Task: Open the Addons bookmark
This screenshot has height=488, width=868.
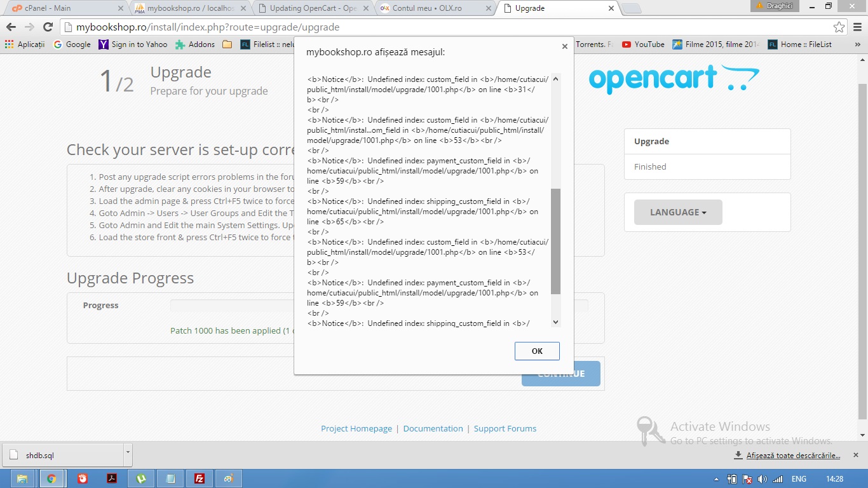Action: (x=195, y=44)
